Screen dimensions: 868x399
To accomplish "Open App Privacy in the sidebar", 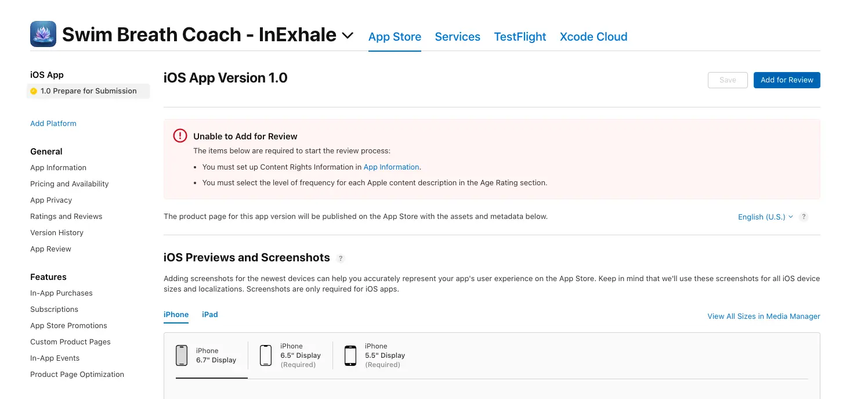I will [51, 200].
